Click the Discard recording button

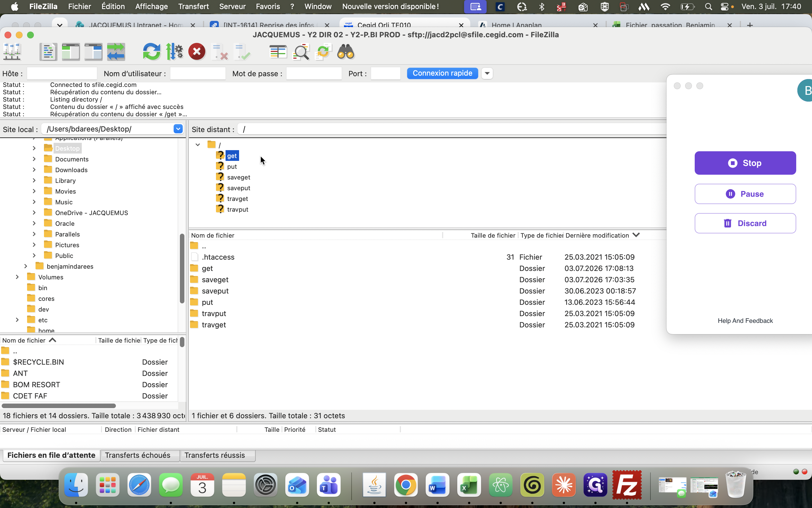(x=745, y=223)
